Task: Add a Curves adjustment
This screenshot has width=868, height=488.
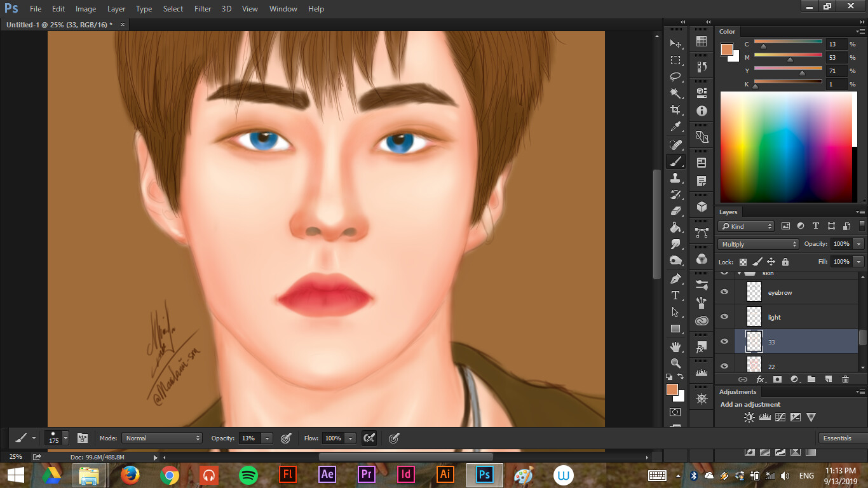Action: point(780,417)
